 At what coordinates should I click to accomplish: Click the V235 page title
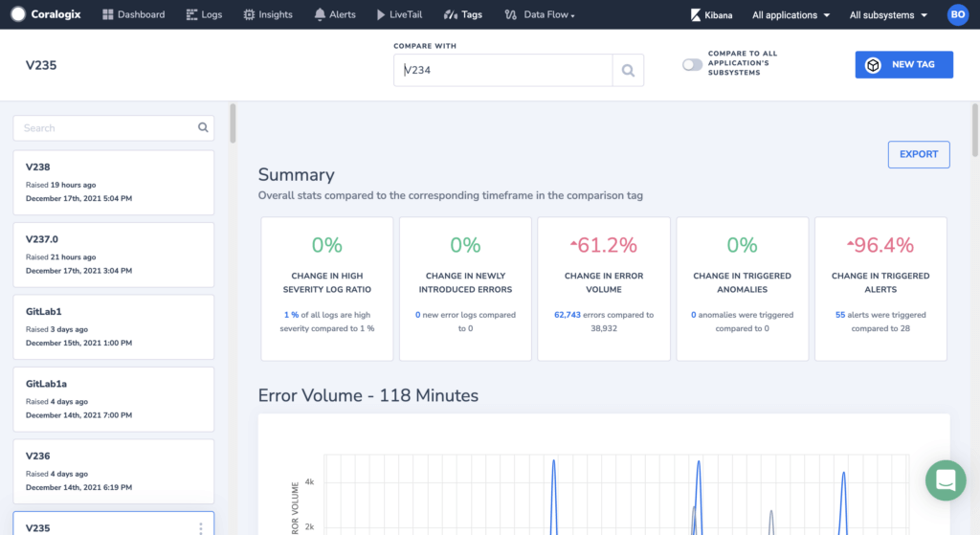tap(41, 65)
